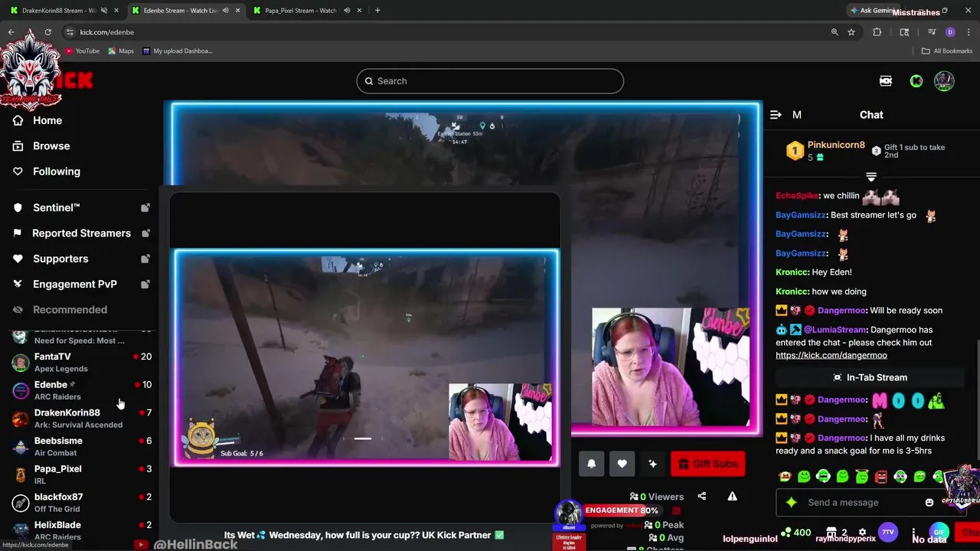Open Beebsisme Air Combat channel

coord(82,446)
